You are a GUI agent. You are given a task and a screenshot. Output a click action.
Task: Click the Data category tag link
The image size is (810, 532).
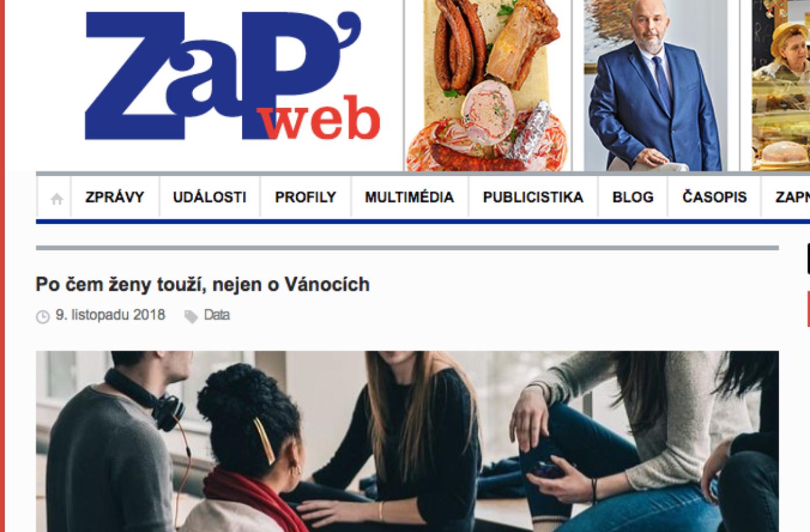(217, 315)
